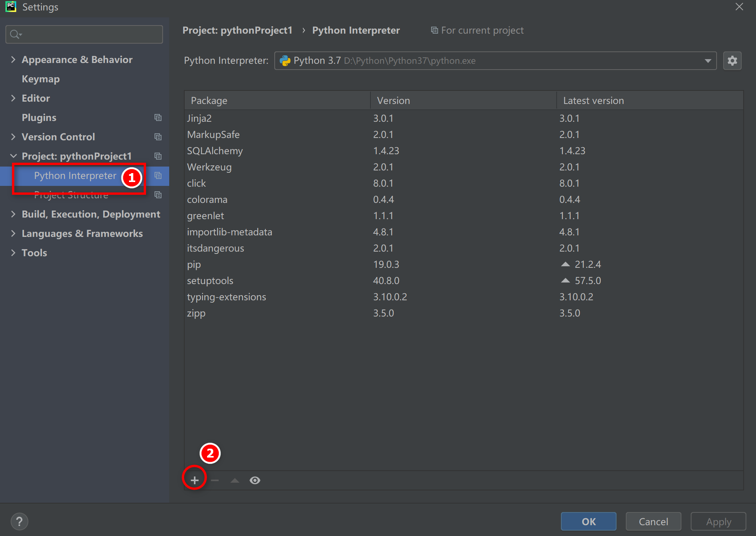The width and height of the screenshot is (756, 536).
Task: Click the minus icon to uninstall package
Action: pyautogui.click(x=215, y=480)
